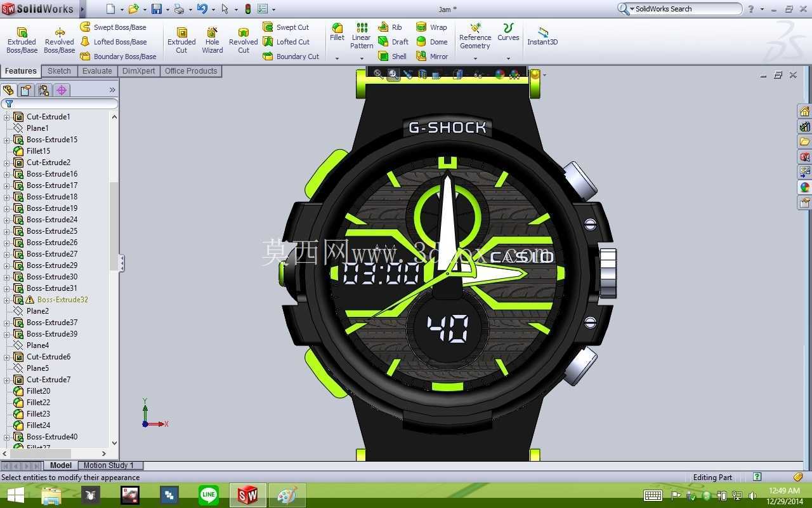Toggle Instant3D mode

coord(542,36)
